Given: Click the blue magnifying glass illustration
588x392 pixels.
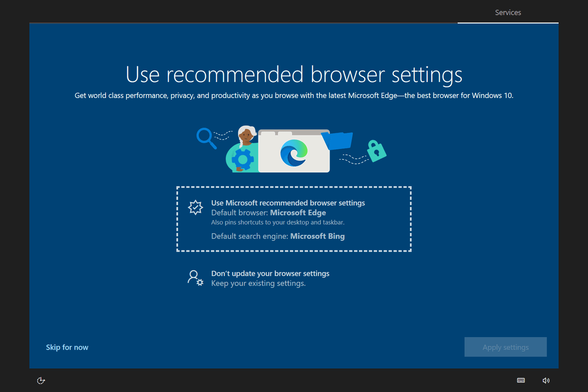Looking at the screenshot, I should pos(206,138).
